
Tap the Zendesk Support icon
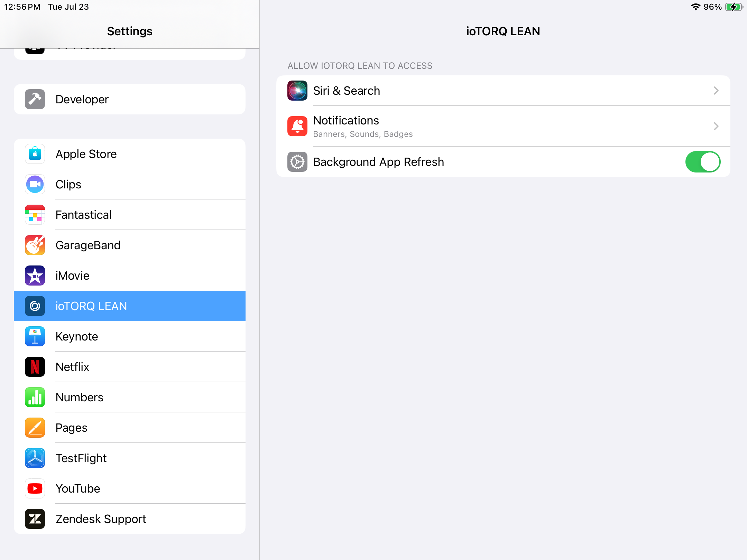click(35, 519)
